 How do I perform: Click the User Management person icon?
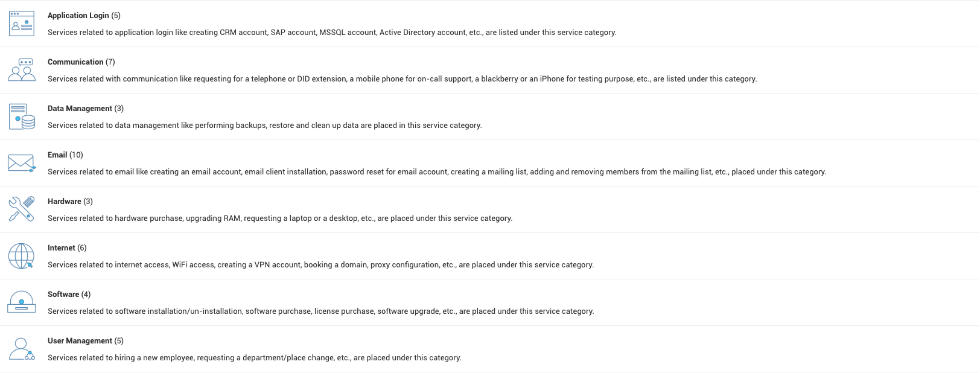click(x=22, y=349)
